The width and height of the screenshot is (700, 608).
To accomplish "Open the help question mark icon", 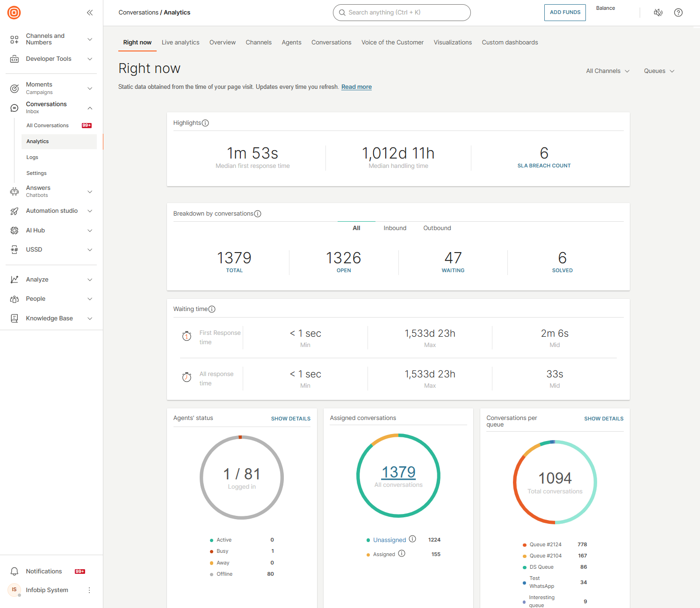I will click(678, 13).
